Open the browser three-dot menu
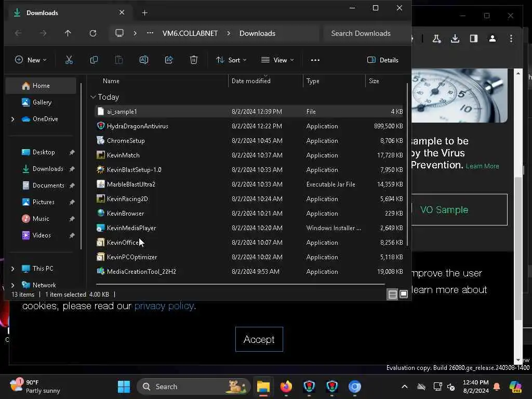 click(511, 38)
